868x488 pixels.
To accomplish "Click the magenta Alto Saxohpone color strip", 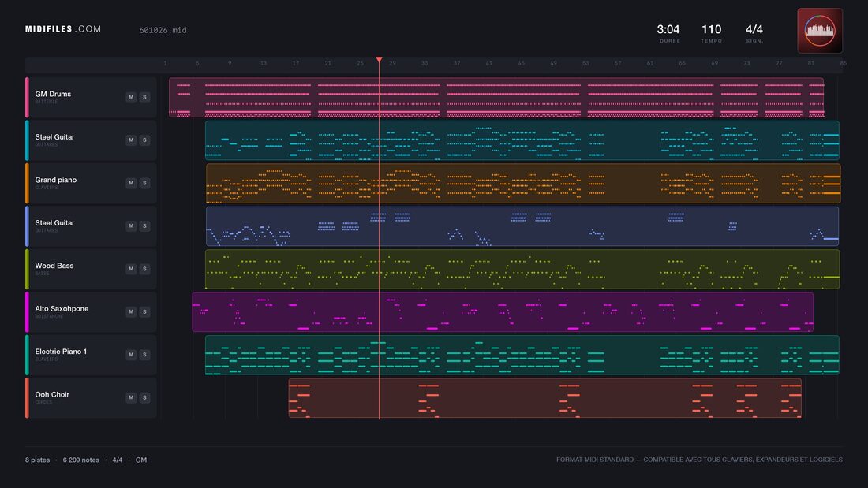I will point(27,312).
